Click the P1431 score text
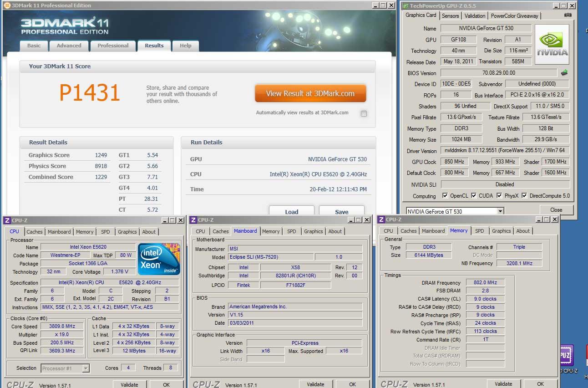 pyautogui.click(x=90, y=93)
